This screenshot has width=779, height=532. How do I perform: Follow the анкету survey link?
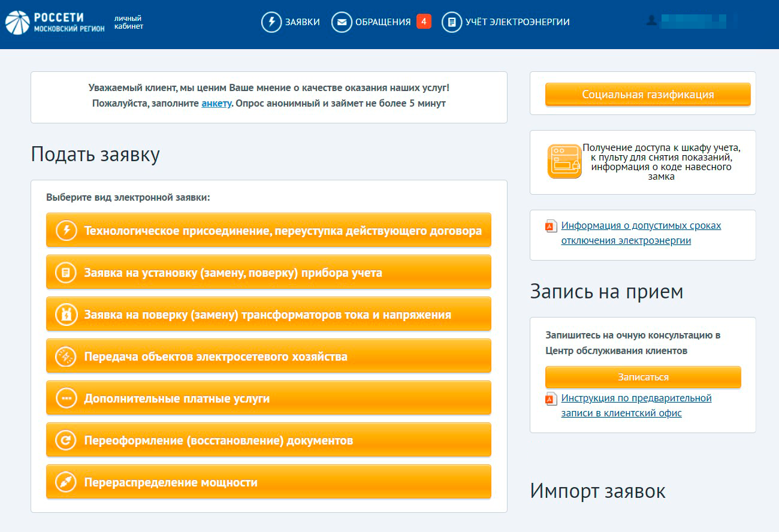click(216, 103)
